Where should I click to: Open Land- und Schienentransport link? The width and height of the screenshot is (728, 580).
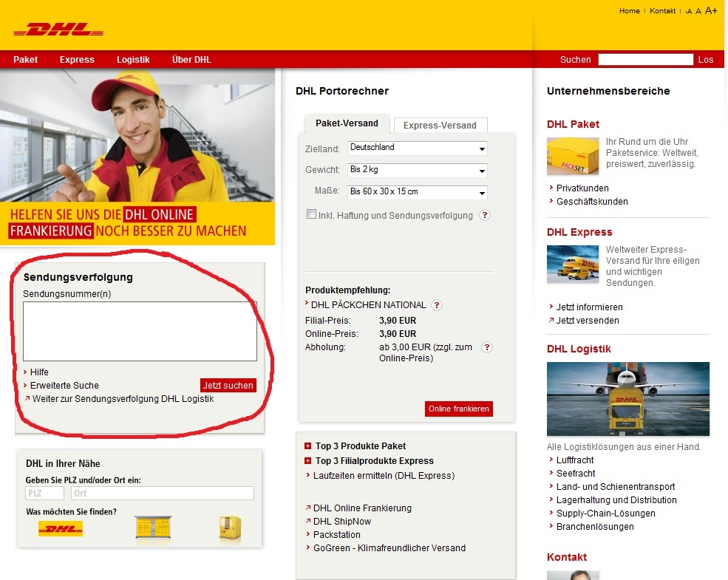coord(616,487)
